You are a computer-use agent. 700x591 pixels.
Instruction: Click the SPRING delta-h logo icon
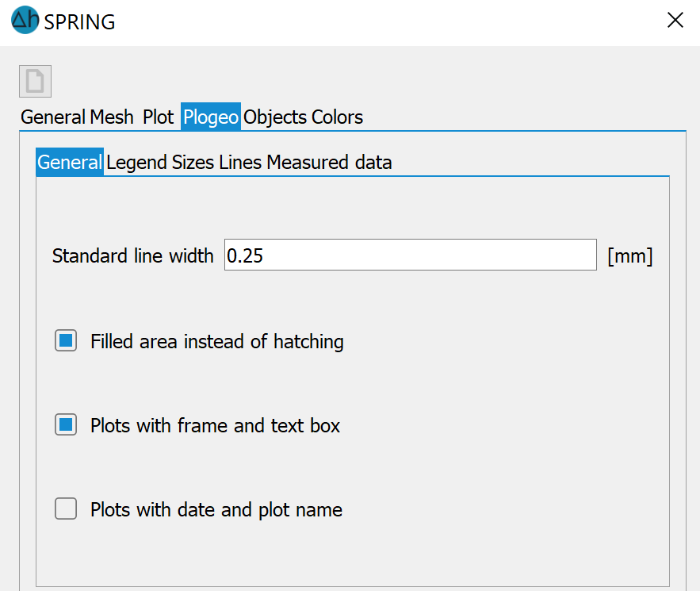click(25, 20)
